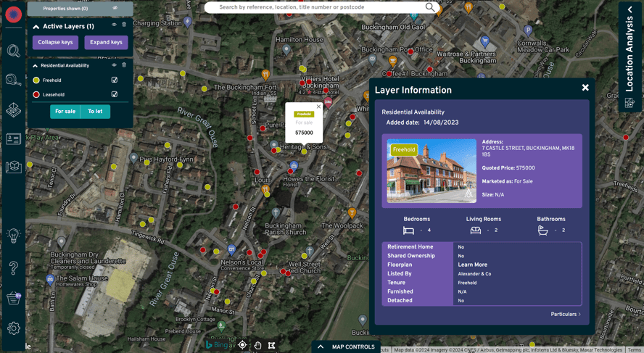This screenshot has height=353, width=644.
Task: Click the Bing logo on map
Action: (x=216, y=345)
